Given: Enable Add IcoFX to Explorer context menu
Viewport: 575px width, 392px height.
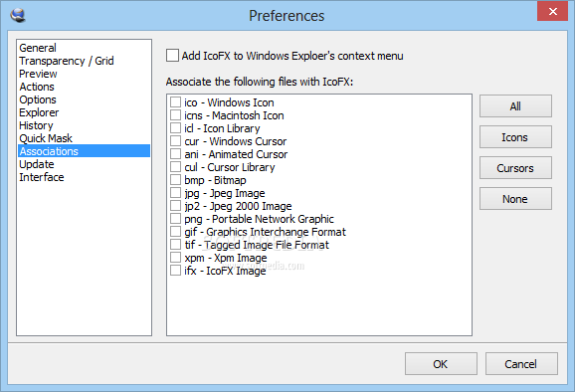Looking at the screenshot, I should [x=173, y=56].
